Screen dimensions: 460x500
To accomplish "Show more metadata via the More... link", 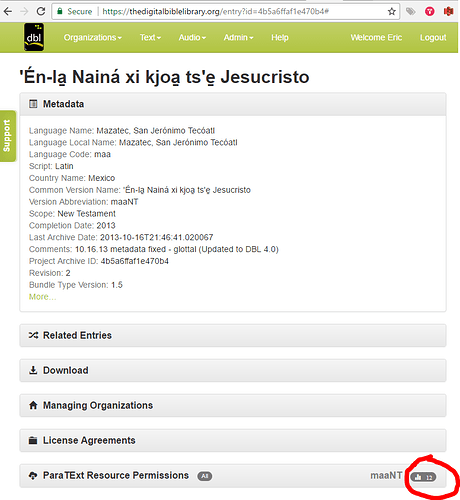I will click(x=42, y=297).
